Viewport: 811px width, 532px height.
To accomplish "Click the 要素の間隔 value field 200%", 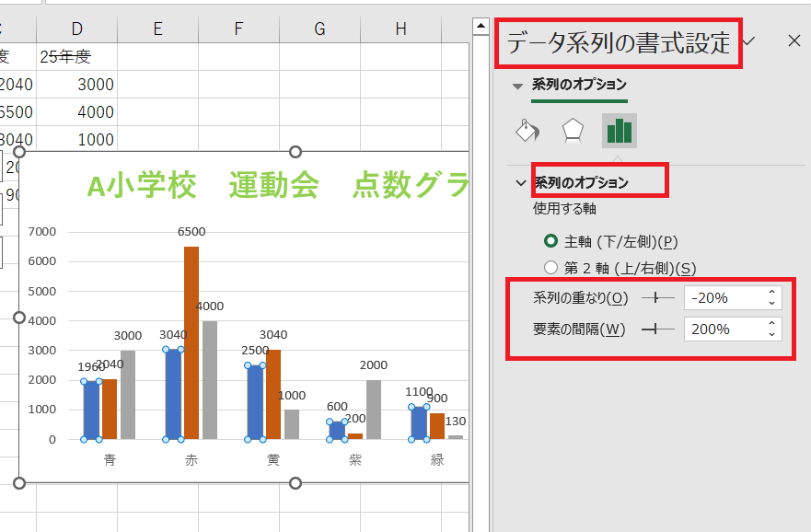I will [725, 329].
